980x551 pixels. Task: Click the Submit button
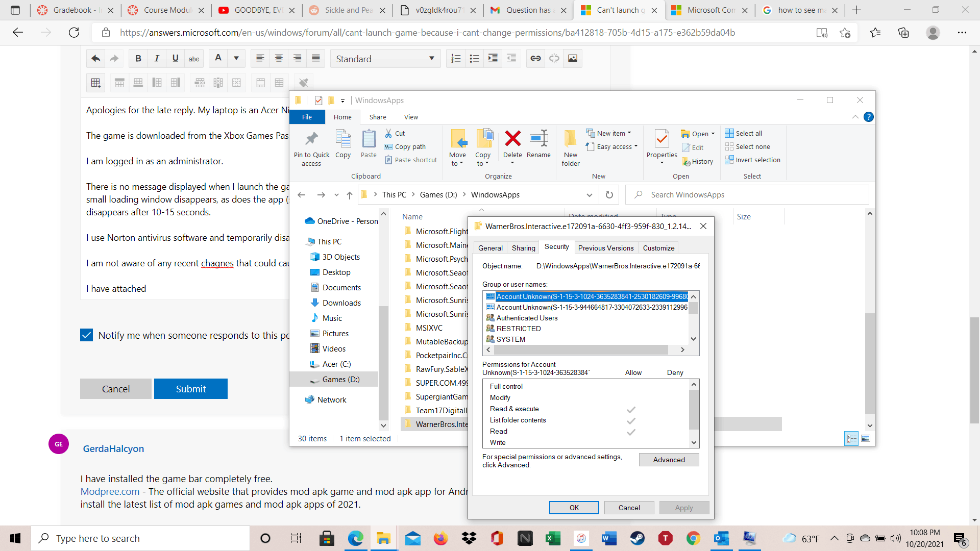pyautogui.click(x=191, y=389)
